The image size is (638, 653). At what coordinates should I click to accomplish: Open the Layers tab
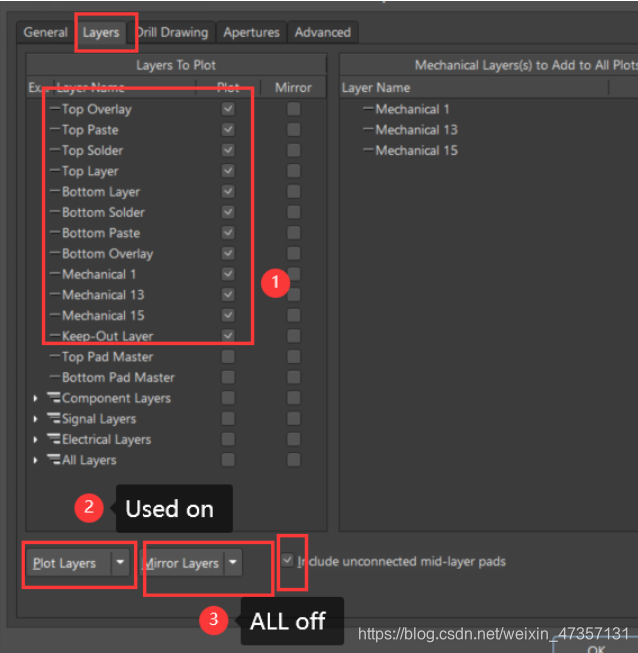coord(101,32)
